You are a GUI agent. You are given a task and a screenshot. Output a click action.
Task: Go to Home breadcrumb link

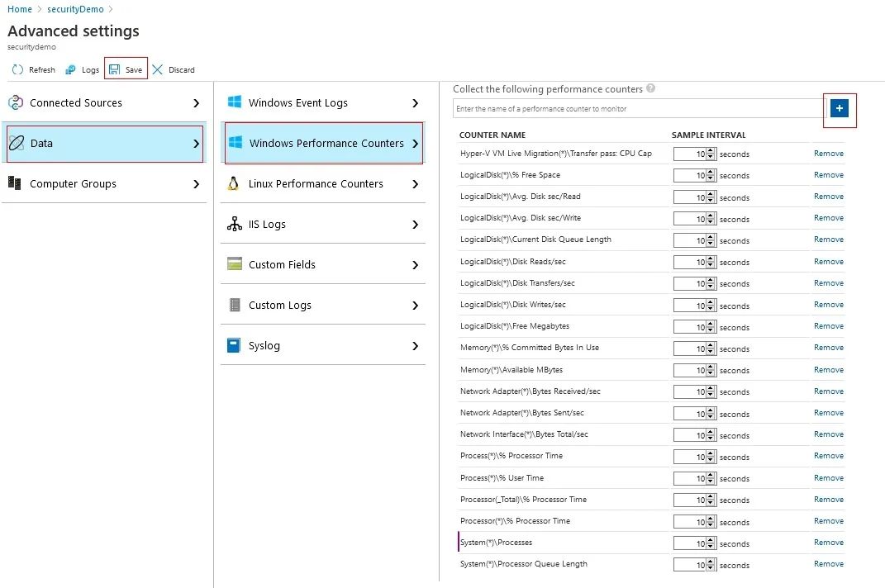click(x=20, y=9)
